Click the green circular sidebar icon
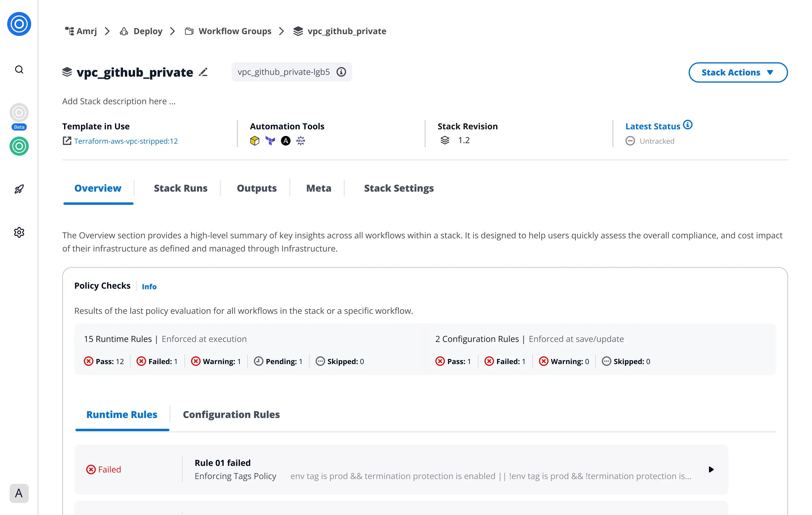 coord(19,146)
